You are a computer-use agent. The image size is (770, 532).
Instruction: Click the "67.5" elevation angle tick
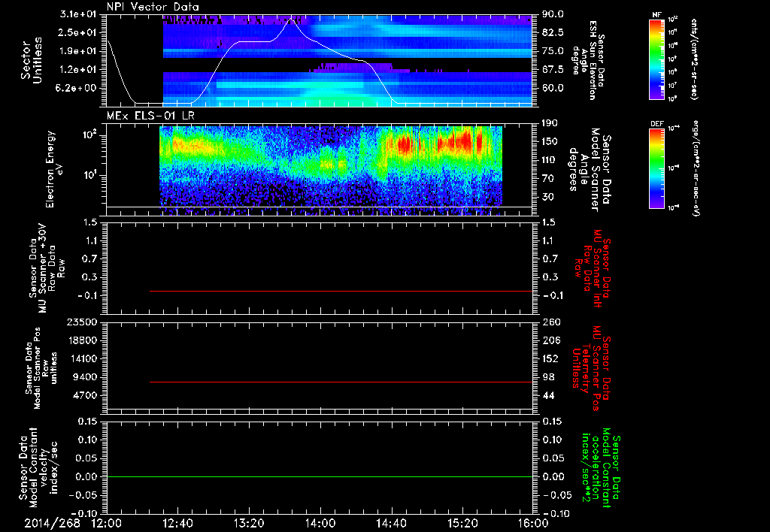(x=553, y=70)
